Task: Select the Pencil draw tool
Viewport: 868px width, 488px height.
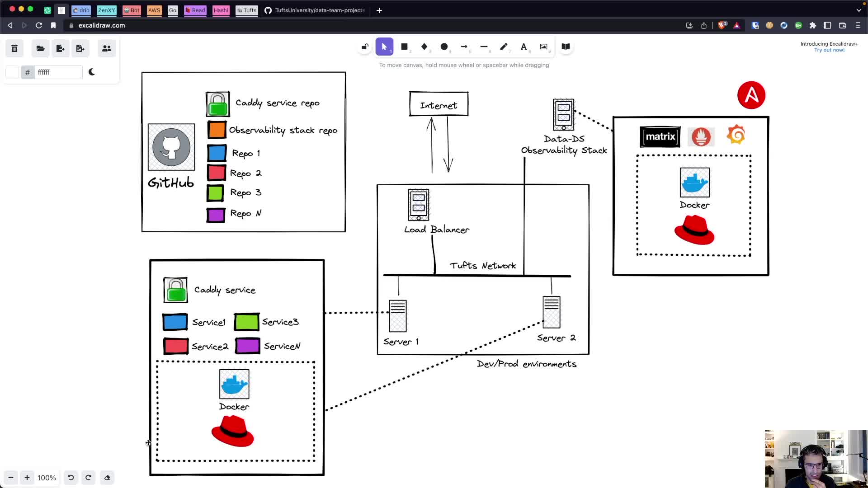Action: click(504, 47)
